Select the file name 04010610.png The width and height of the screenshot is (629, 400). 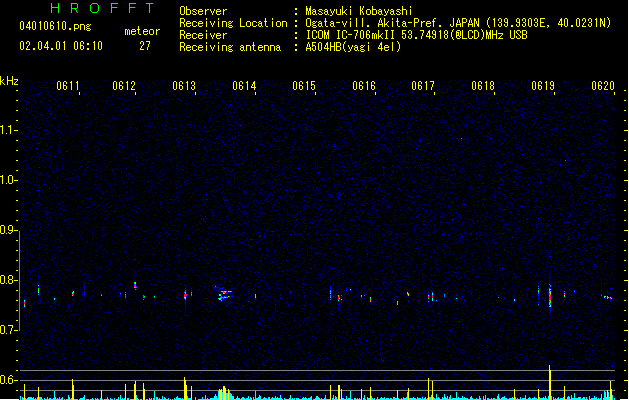click(55, 26)
